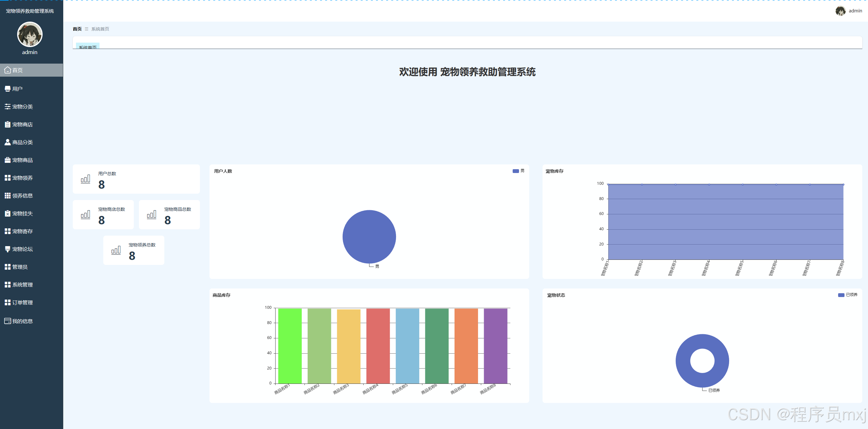The height and width of the screenshot is (429, 868).
Task: Click the blue 男 pie slice
Action: point(369,237)
